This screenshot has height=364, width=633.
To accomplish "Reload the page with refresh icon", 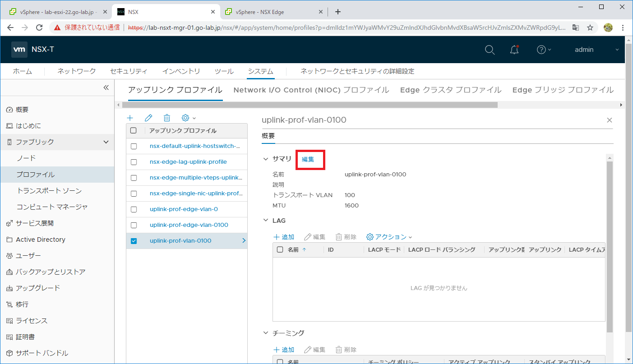I will [39, 28].
